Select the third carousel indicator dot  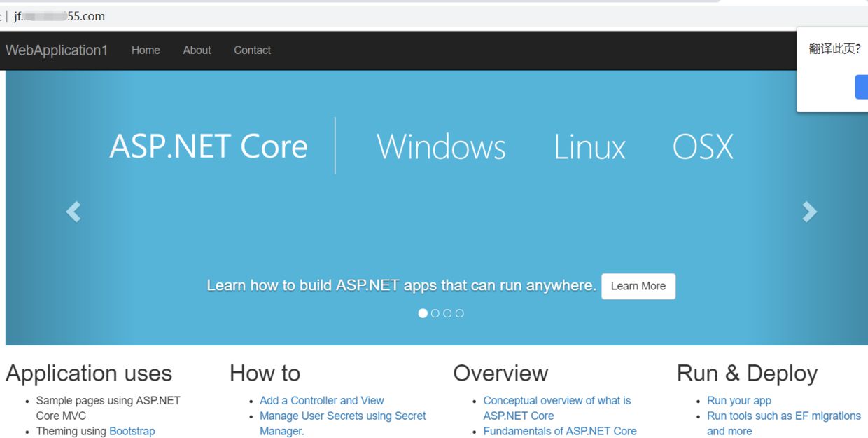(447, 313)
